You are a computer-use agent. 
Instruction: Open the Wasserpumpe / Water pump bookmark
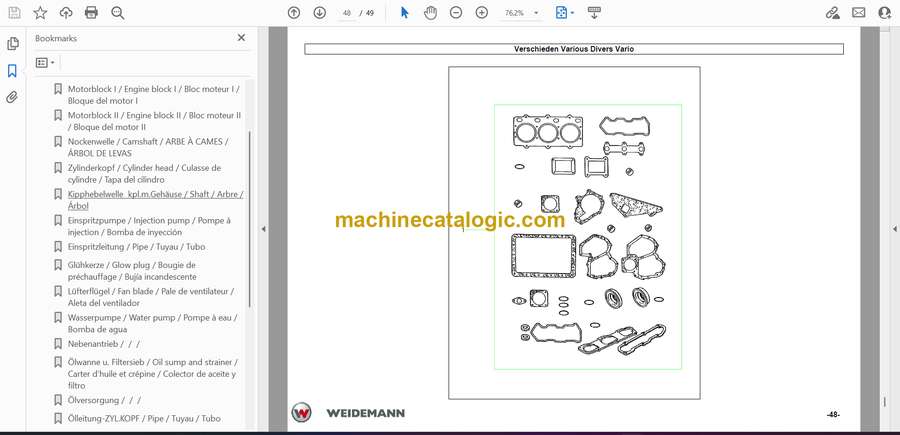coord(152,324)
